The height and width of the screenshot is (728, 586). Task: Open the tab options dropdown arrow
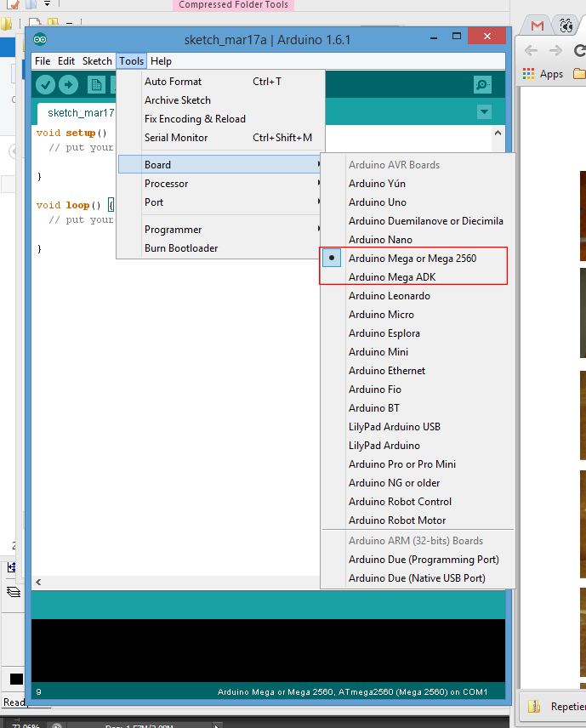point(484,112)
